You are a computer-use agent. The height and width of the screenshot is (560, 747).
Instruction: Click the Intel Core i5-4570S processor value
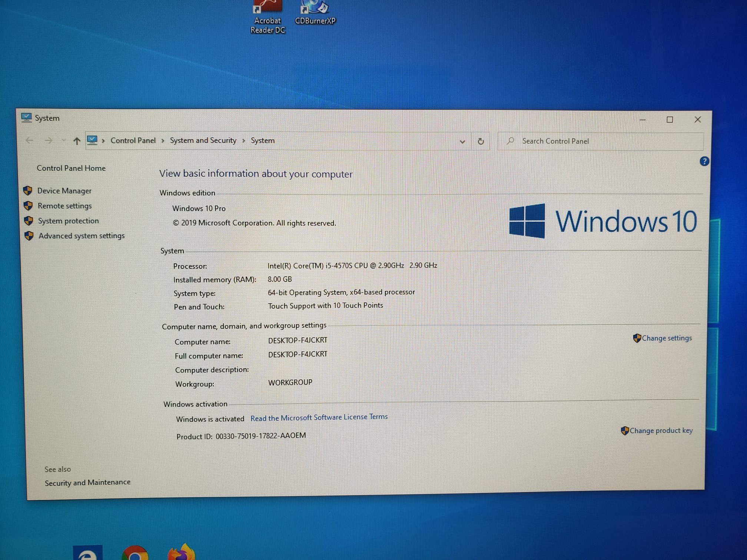352,266
